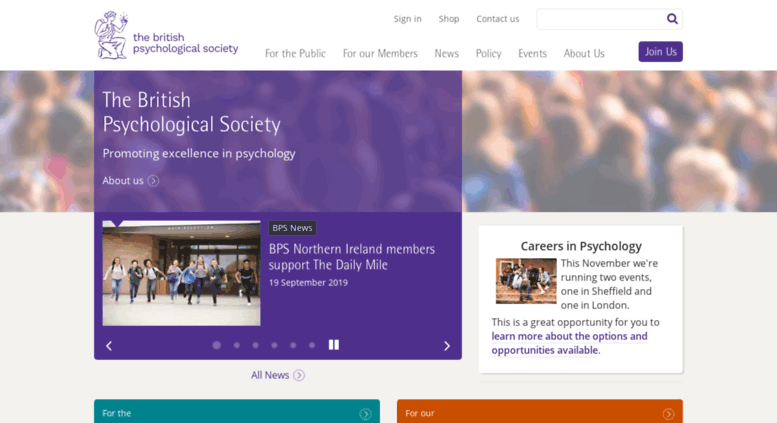The height and width of the screenshot is (423, 777).
Task: Open the orange For our card
Action: pos(540,412)
